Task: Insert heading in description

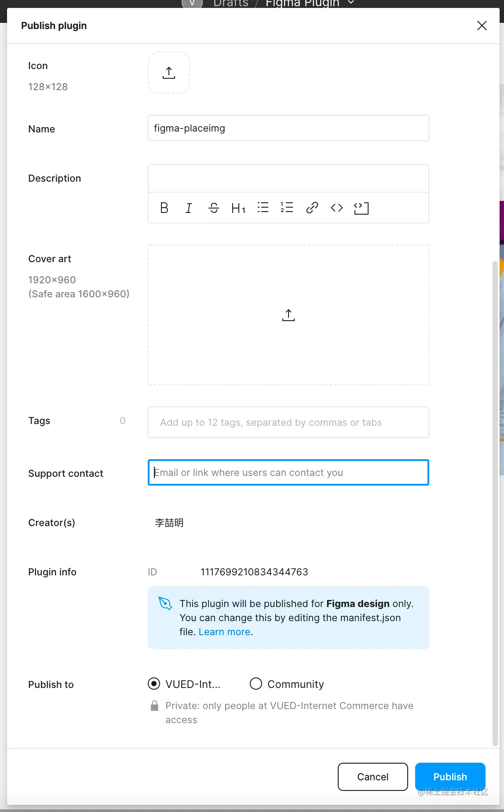Action: pyautogui.click(x=238, y=208)
